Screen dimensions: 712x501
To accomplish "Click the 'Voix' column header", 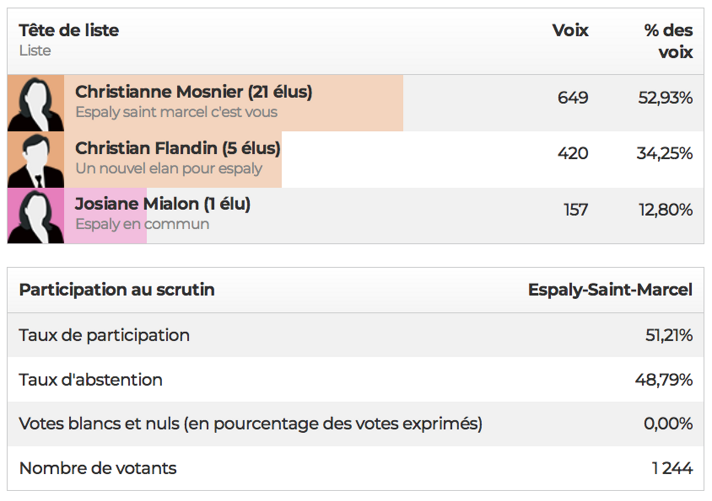I will tap(570, 30).
